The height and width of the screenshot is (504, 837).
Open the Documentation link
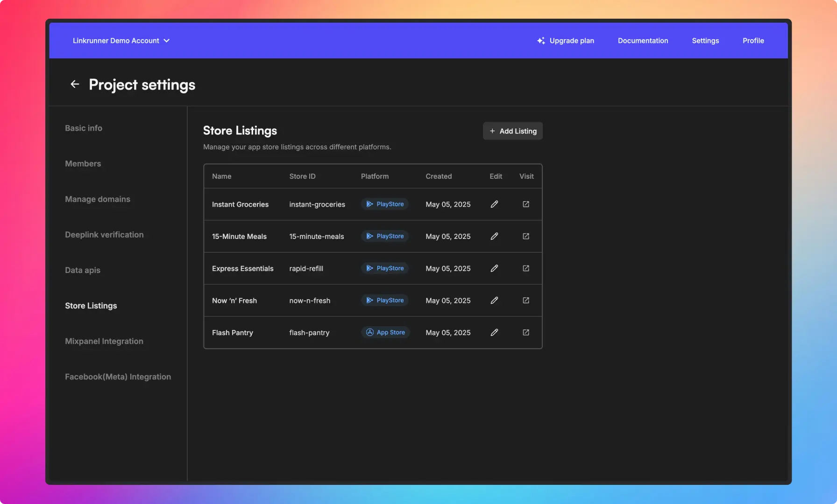(643, 41)
